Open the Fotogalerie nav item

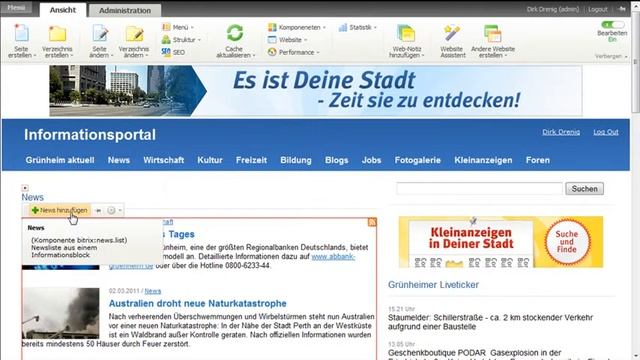point(418,160)
